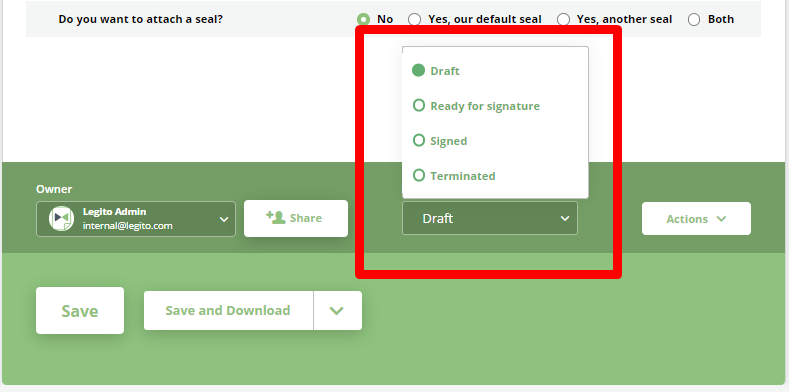The width and height of the screenshot is (789, 392).
Task: Choose "Terminated" from the status list
Action: point(454,176)
